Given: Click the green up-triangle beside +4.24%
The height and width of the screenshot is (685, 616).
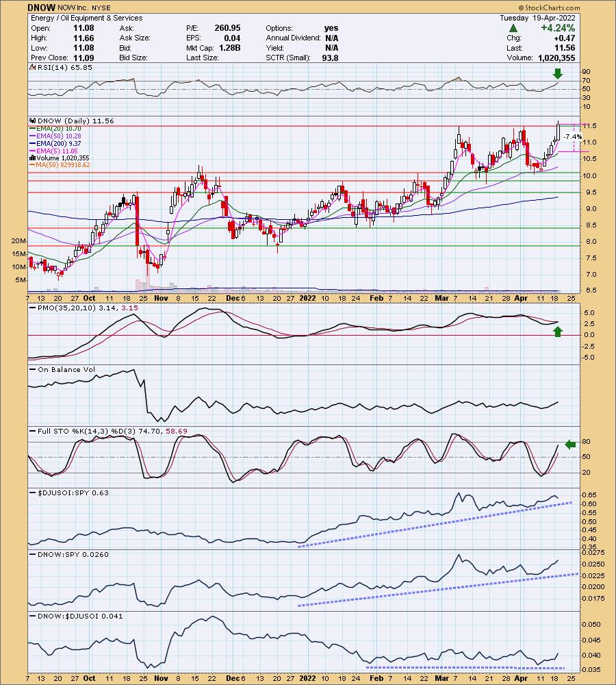Looking at the screenshot, I should (x=513, y=28).
